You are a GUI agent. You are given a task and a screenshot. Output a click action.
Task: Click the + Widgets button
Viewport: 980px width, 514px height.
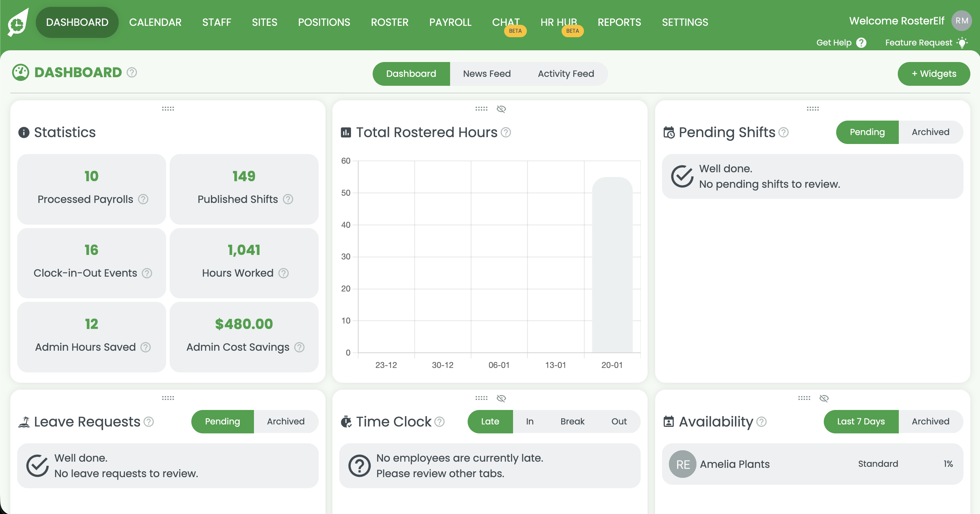934,74
